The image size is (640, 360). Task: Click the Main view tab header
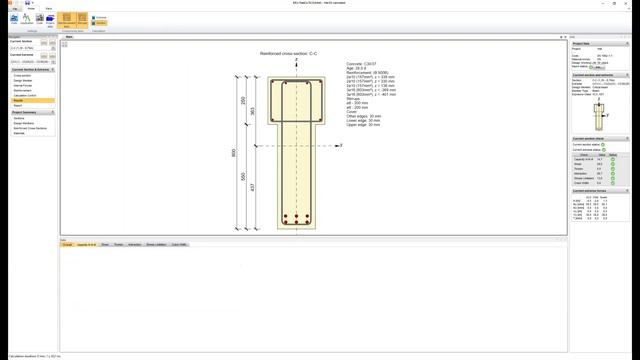coord(69,37)
